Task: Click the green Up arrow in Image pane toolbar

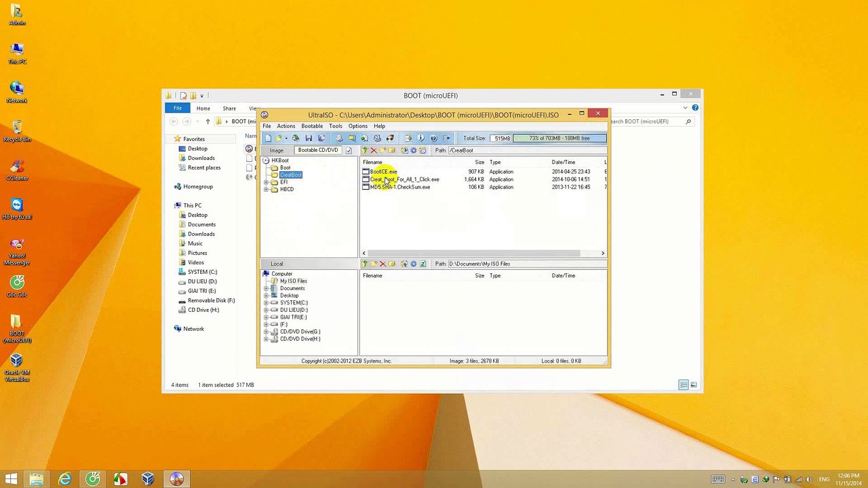Action: click(365, 150)
